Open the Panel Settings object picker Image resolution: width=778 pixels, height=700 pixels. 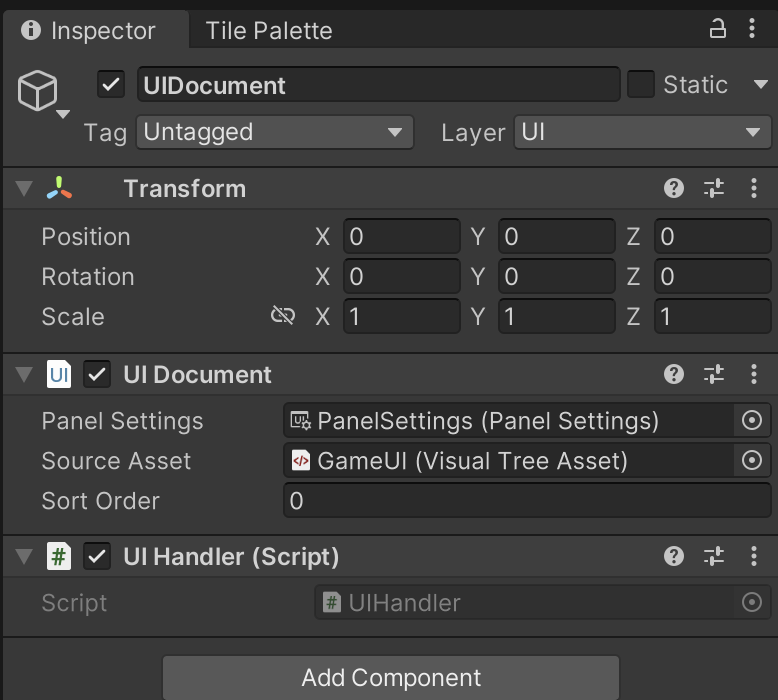752,421
